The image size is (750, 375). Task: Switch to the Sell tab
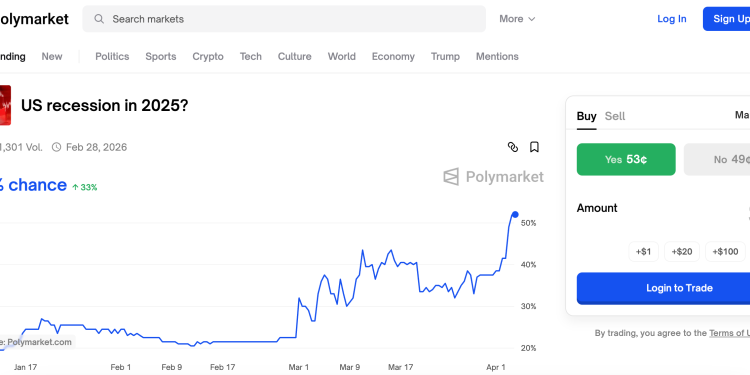pyautogui.click(x=615, y=116)
